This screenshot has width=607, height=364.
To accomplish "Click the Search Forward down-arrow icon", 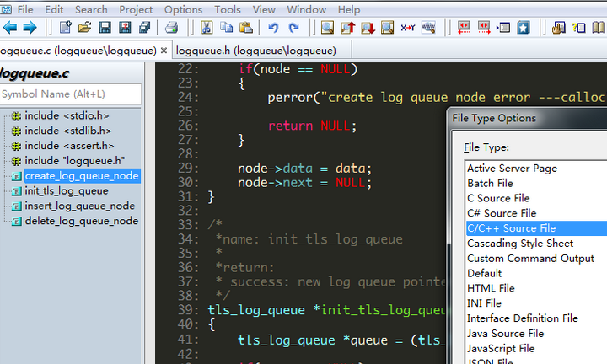I will pyautogui.click(x=368, y=28).
